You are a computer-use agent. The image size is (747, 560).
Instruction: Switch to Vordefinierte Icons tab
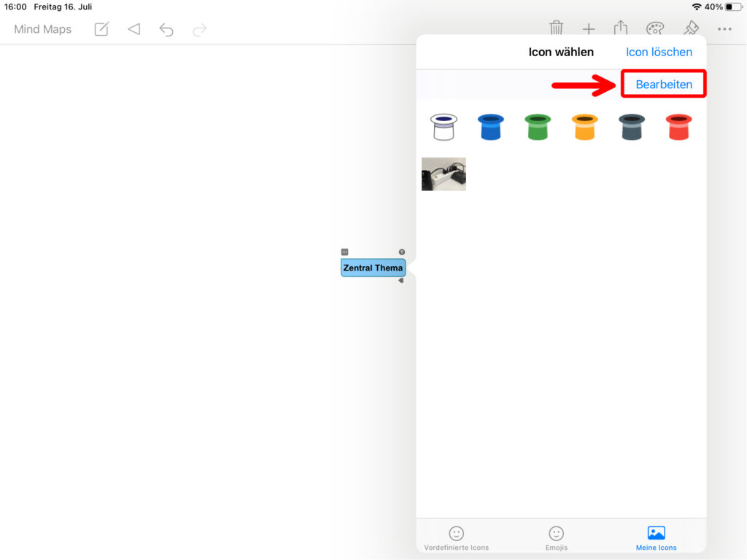pyautogui.click(x=457, y=538)
